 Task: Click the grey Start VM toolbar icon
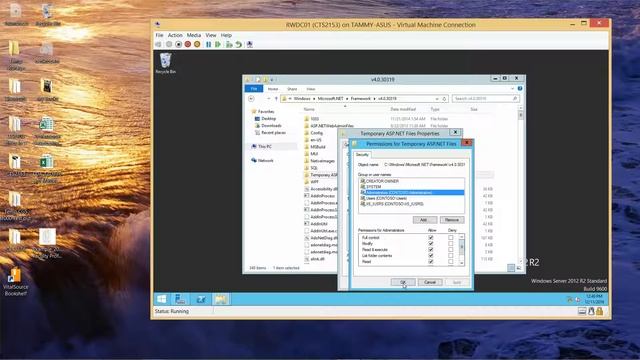click(x=169, y=44)
